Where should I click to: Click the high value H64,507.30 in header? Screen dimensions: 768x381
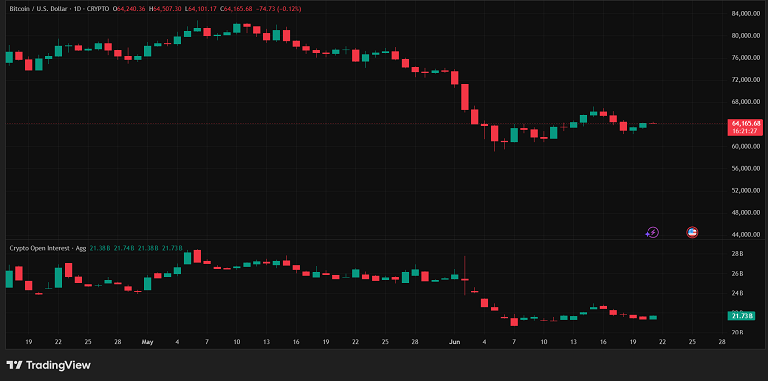165,9
